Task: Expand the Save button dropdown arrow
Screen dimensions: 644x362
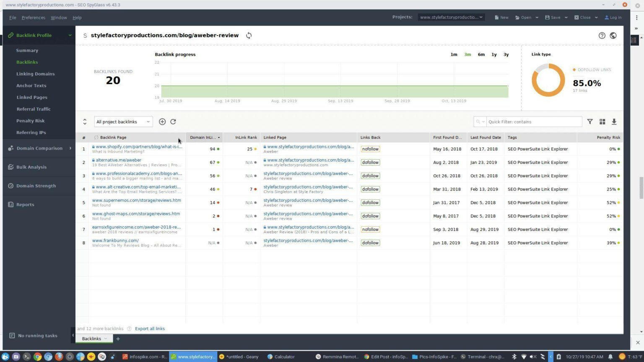Action: (x=566, y=18)
